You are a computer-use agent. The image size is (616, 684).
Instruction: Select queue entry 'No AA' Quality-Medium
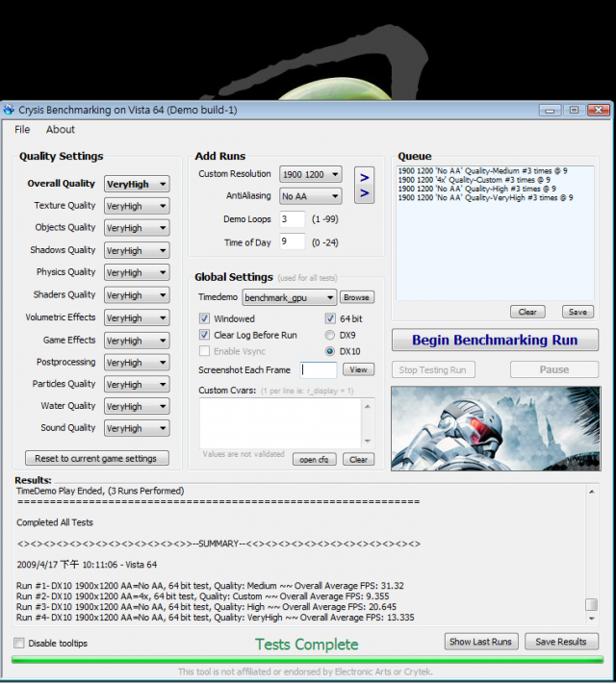pos(482,171)
